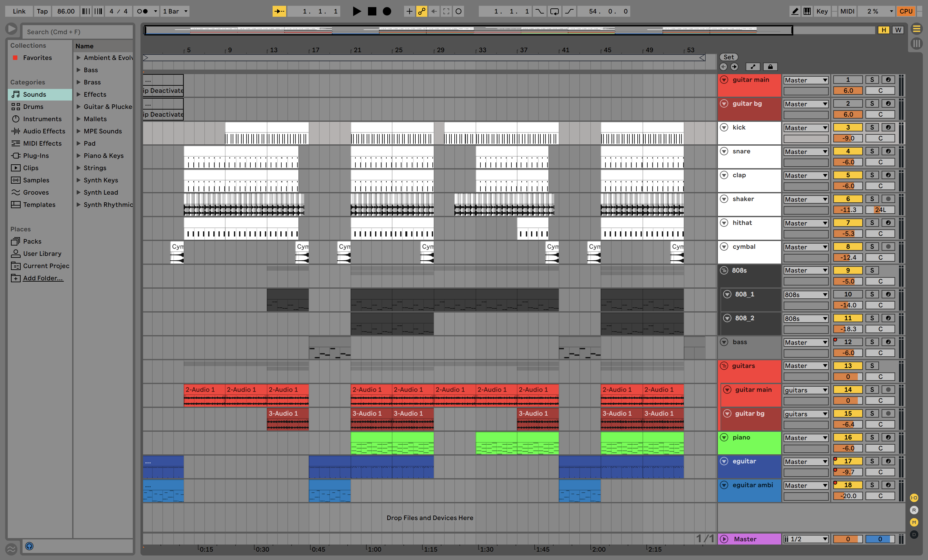Toggle Arrangement view selector icon
928x560 pixels.
click(917, 29)
